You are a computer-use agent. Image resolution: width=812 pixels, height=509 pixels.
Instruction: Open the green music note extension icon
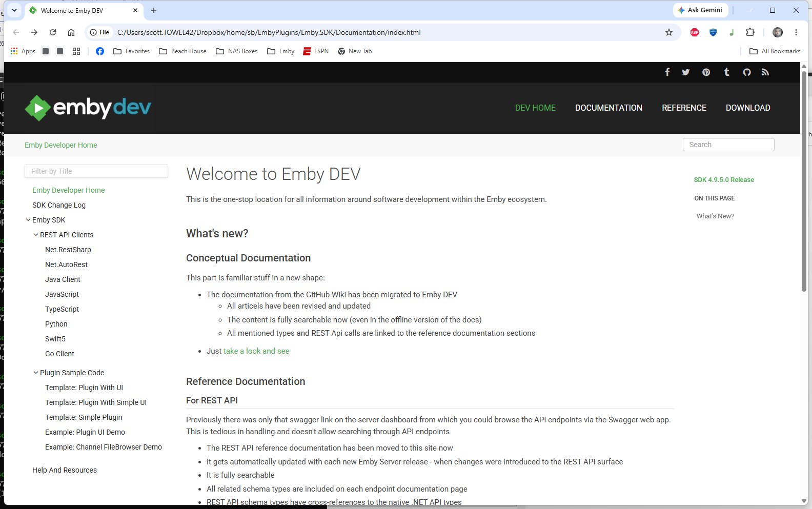pyautogui.click(x=732, y=32)
